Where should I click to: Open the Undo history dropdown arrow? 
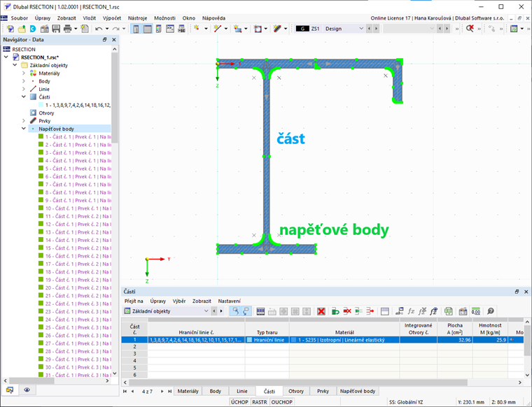[x=107, y=29]
